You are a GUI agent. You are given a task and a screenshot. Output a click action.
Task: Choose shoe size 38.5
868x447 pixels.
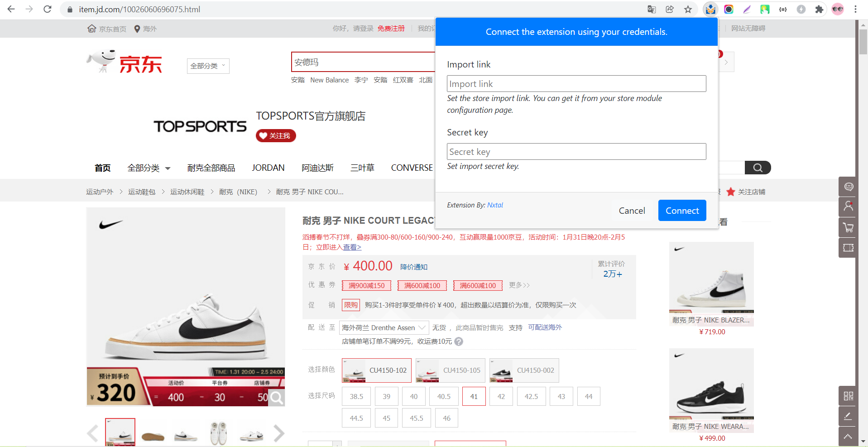[x=356, y=396]
